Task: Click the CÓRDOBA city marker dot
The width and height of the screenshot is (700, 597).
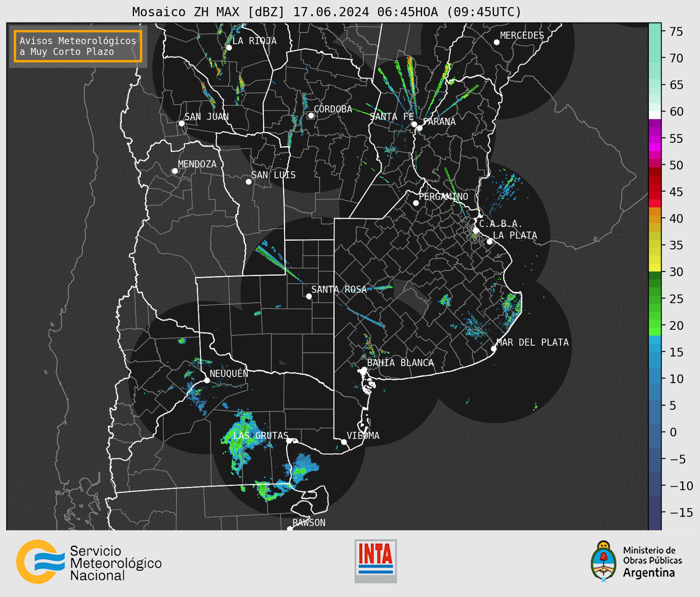Action: click(x=311, y=115)
